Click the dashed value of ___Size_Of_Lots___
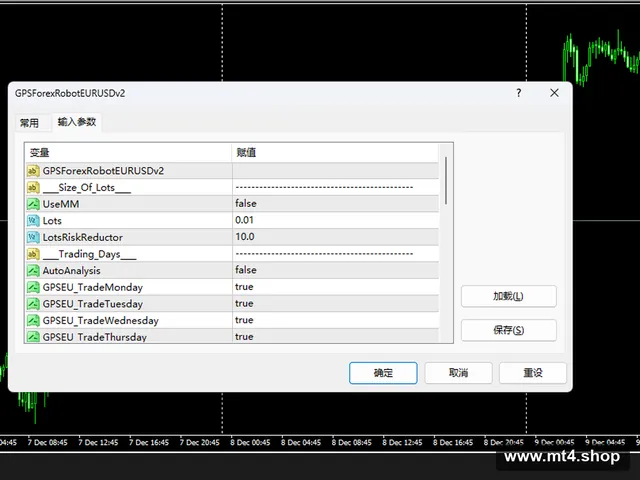The image size is (640, 480). click(x=324, y=187)
